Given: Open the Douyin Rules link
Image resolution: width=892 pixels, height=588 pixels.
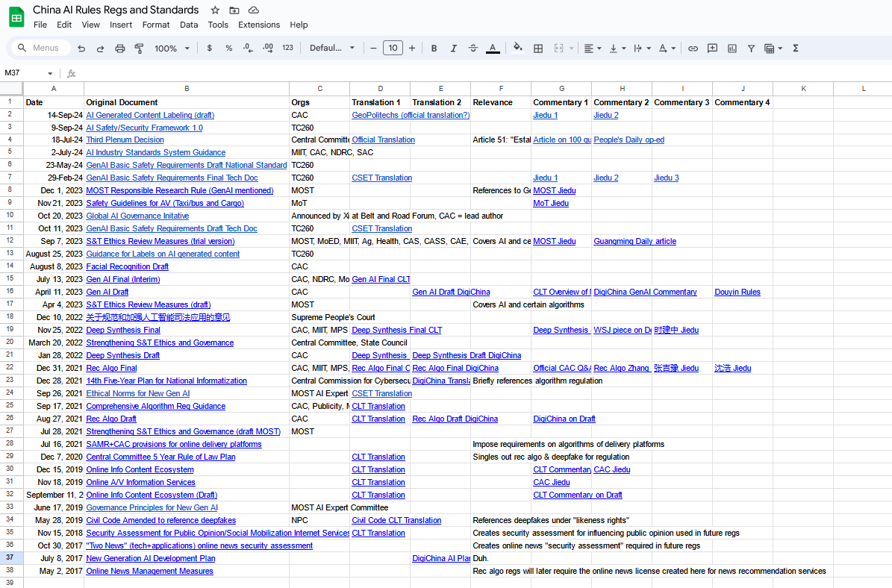Looking at the screenshot, I should point(737,293).
